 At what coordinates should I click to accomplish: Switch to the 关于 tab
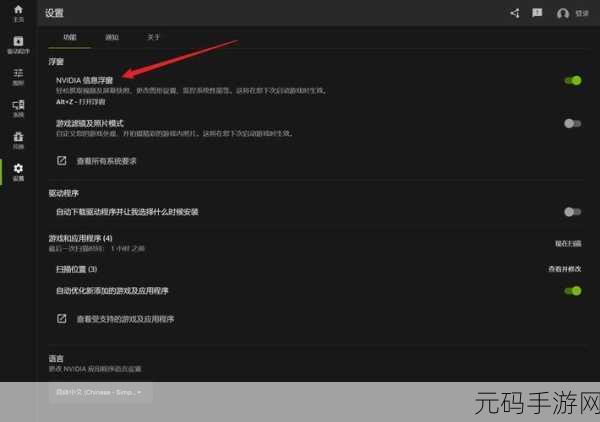(x=153, y=37)
